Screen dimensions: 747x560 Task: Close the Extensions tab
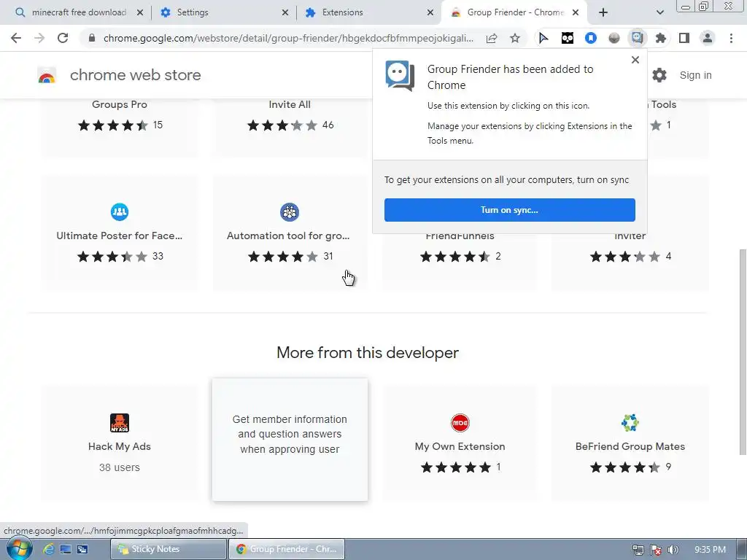pyautogui.click(x=430, y=12)
